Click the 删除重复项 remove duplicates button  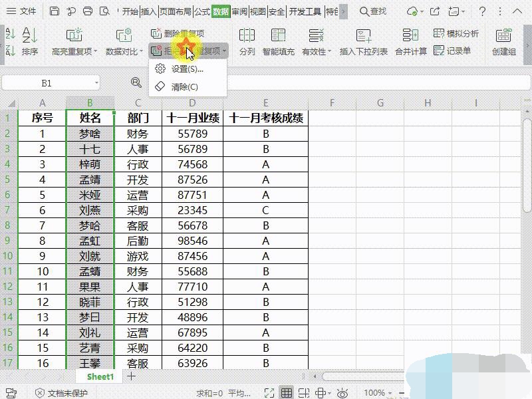pos(178,33)
